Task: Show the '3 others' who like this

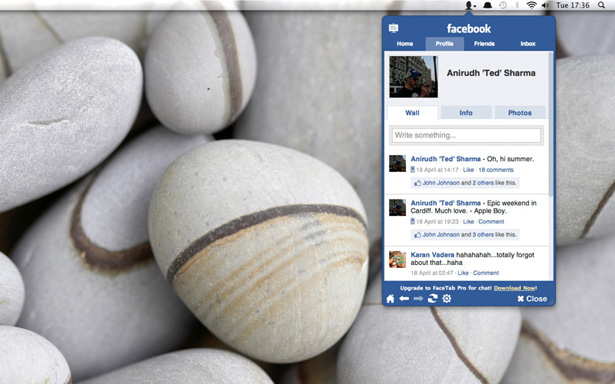Action: (483, 235)
